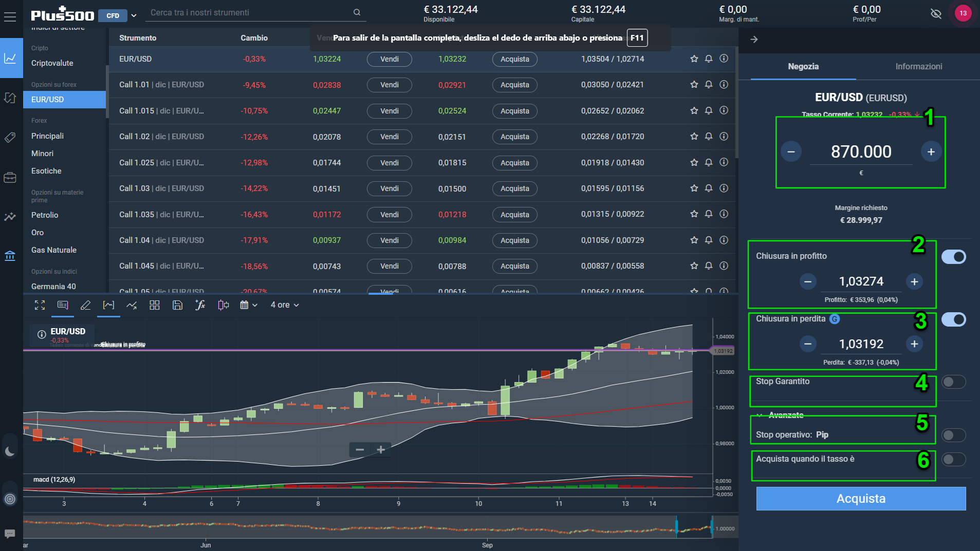980x551 pixels.
Task: Open the chart indicators function icon
Action: click(200, 305)
